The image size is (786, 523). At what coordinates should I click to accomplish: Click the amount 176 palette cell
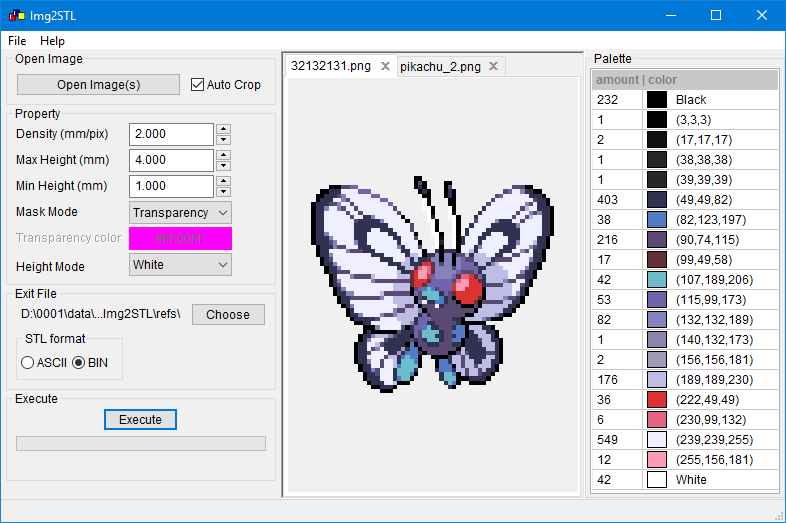coord(617,380)
